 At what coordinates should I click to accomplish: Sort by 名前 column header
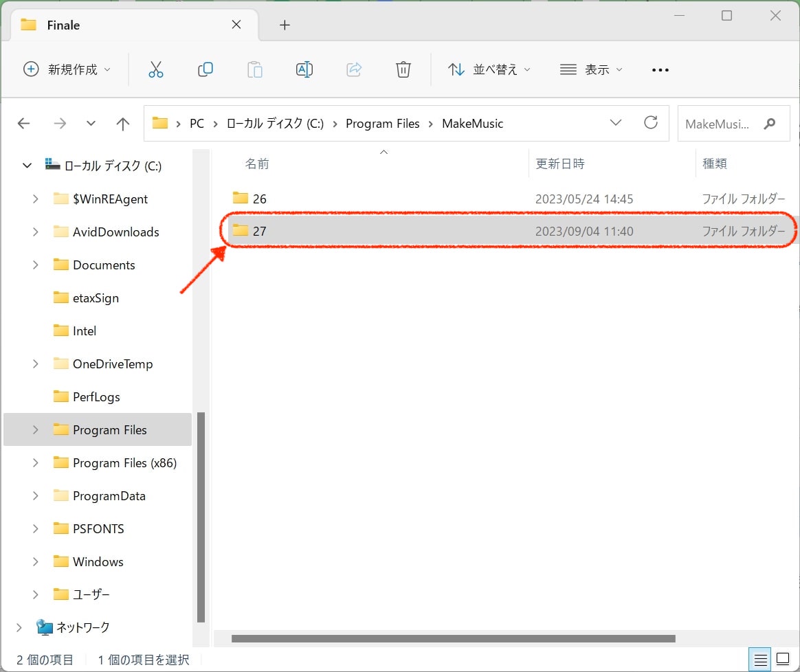256,164
